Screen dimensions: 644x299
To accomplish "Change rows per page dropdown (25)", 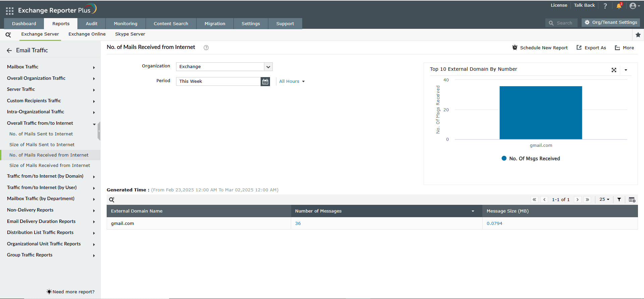I will point(604,199).
